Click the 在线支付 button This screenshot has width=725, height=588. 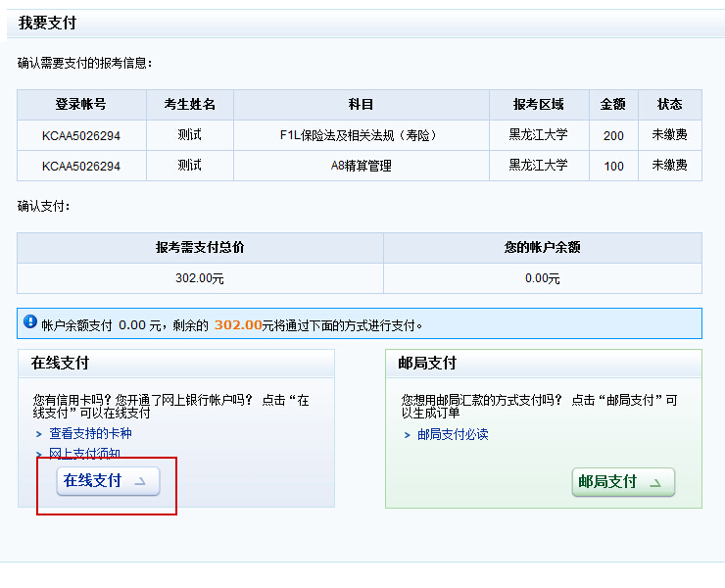[108, 481]
